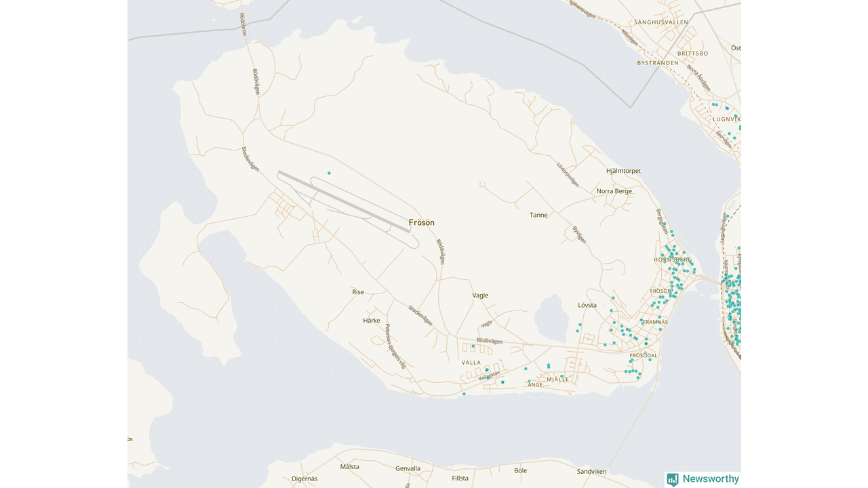Viewport: 868px width, 488px height.
Task: Select the Frösön island label
Action: [421, 222]
